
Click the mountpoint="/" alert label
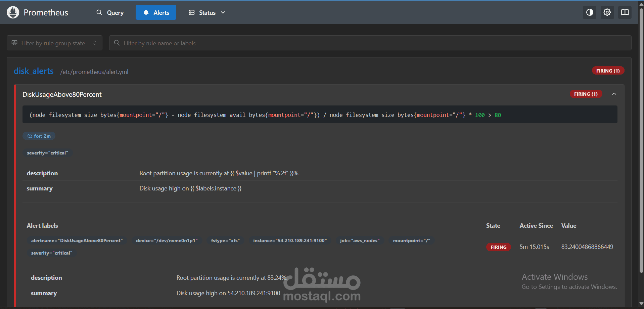[412, 240]
